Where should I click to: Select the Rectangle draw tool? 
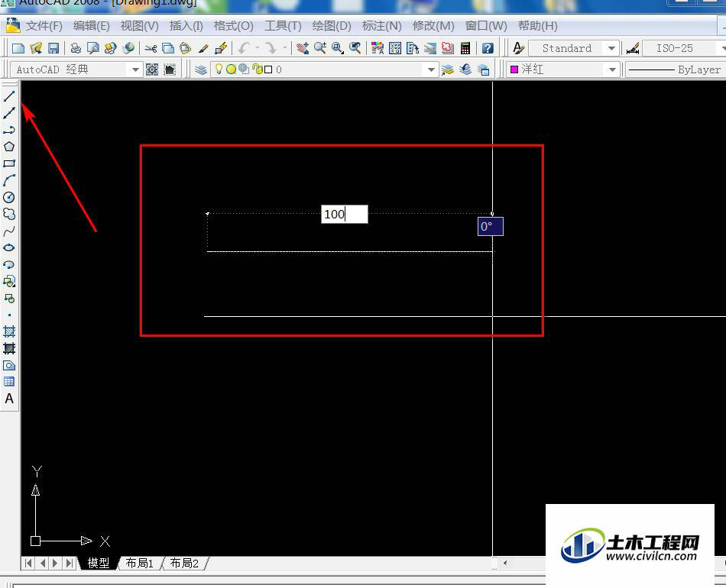[9, 163]
